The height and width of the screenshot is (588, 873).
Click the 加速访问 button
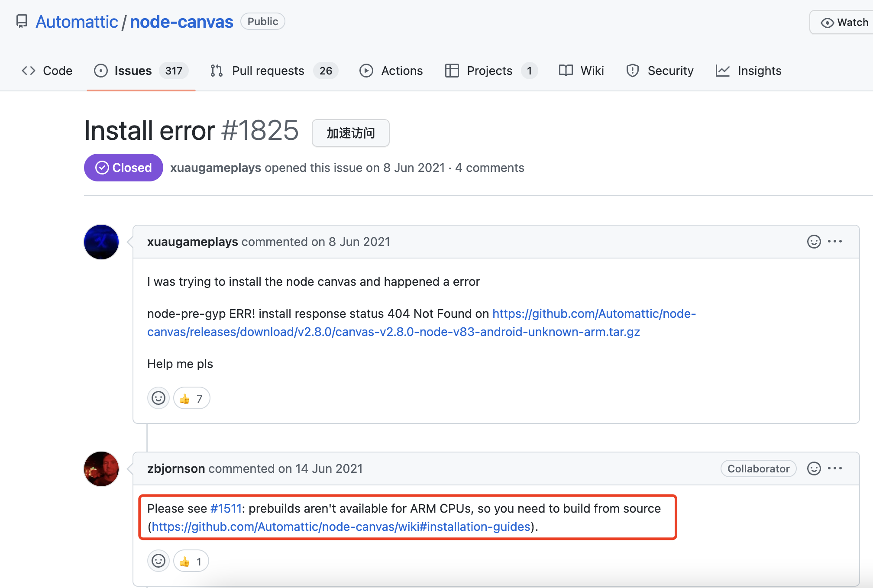click(351, 133)
